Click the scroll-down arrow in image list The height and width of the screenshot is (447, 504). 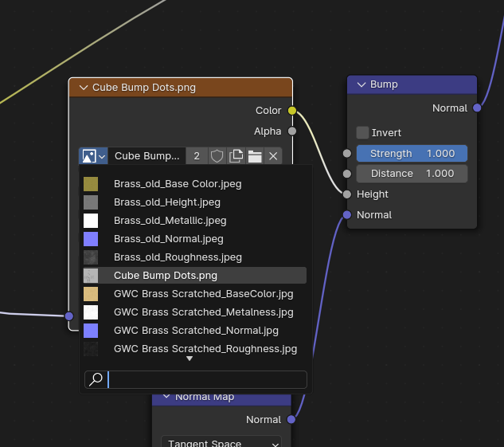pyautogui.click(x=189, y=359)
